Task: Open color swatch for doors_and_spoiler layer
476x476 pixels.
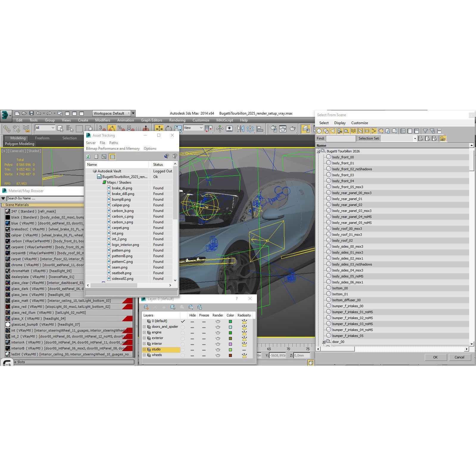Action: 230,327
